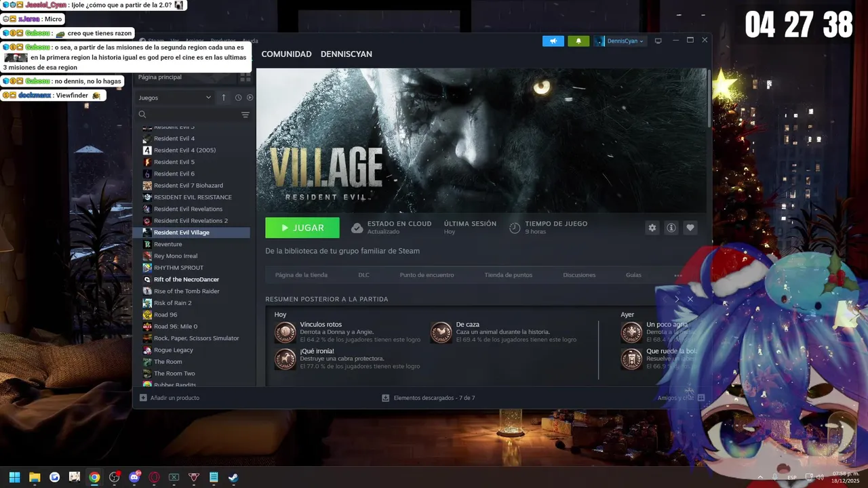Toggle the library grid view icon
This screenshot has width=868, height=488.
coord(245,77)
